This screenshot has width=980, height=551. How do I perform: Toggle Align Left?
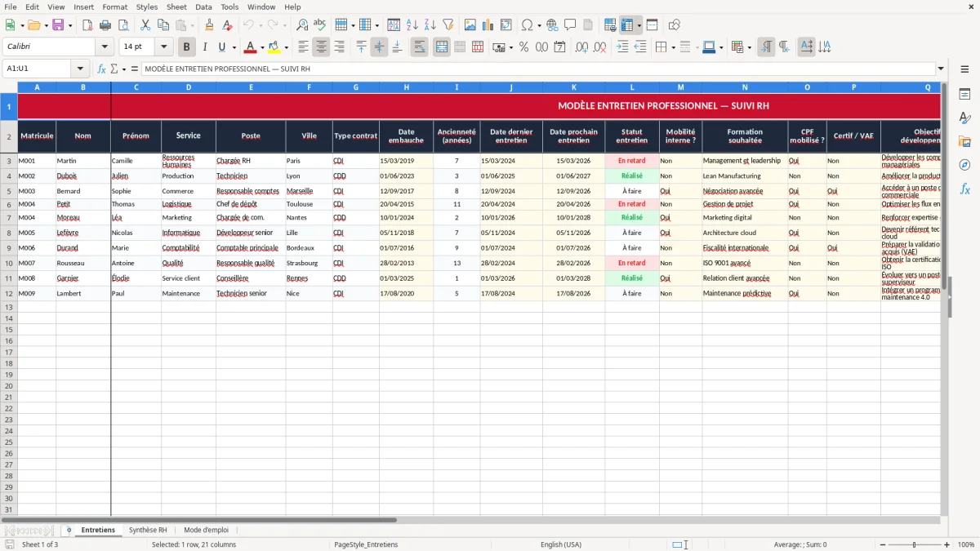coord(303,47)
